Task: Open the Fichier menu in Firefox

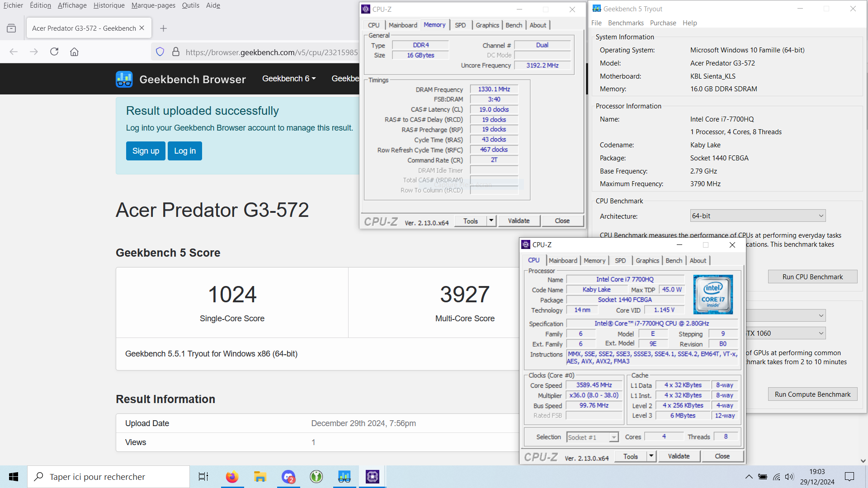Action: point(13,5)
